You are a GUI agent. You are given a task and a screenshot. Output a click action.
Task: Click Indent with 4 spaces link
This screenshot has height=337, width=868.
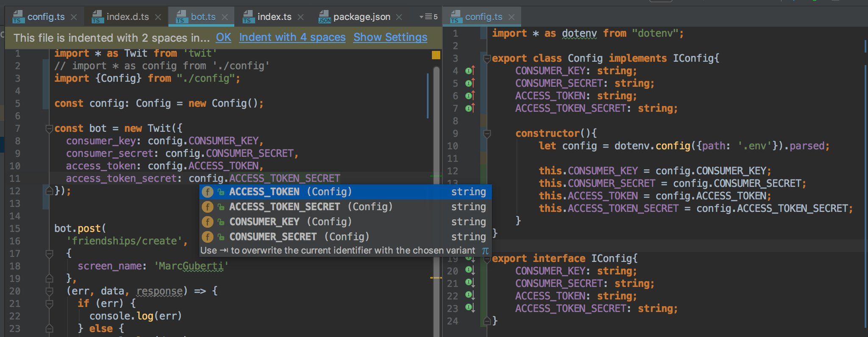(292, 37)
